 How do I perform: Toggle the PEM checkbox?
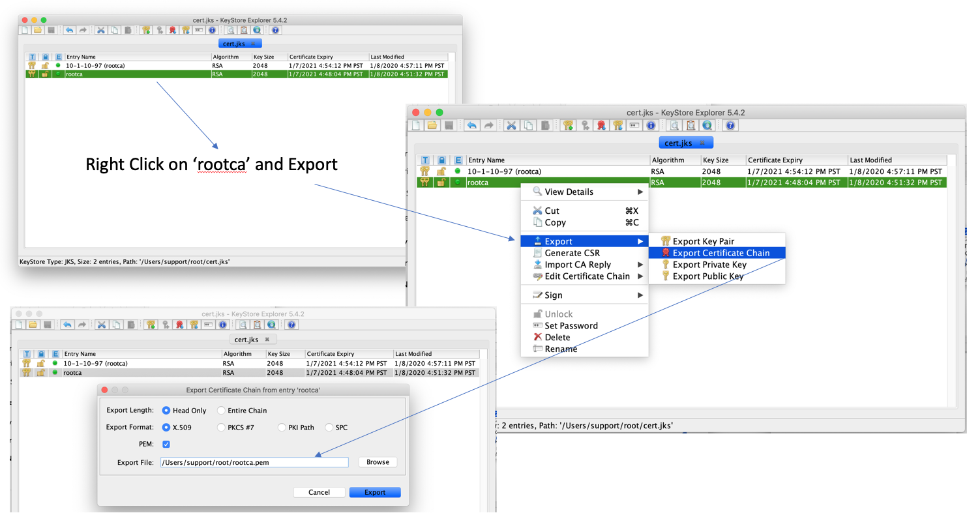[x=166, y=445]
